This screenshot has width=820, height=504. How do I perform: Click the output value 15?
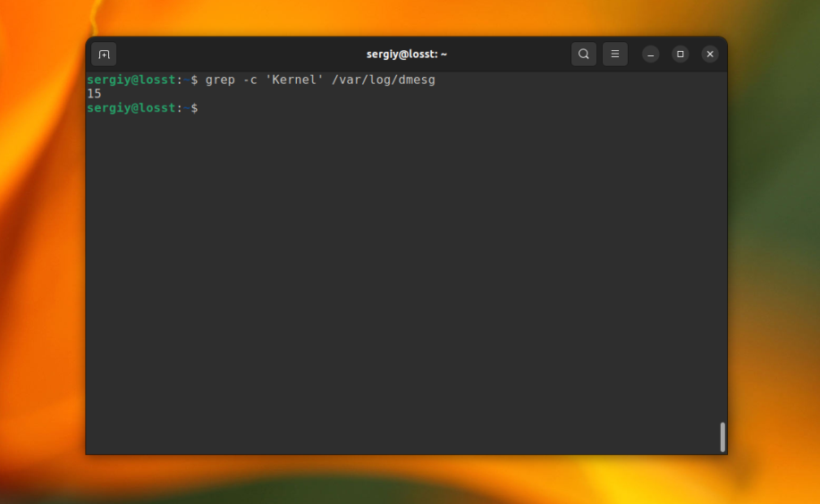(94, 94)
